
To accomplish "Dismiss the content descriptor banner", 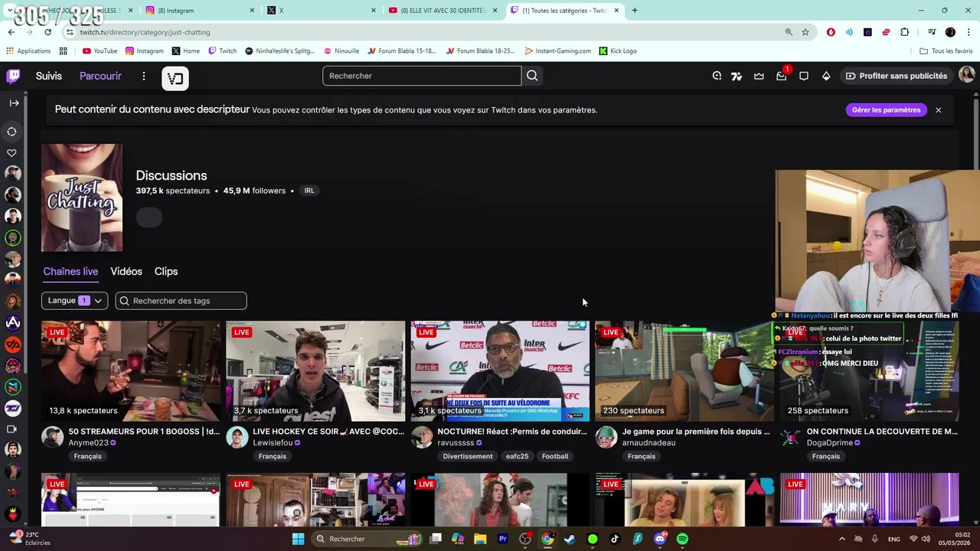I will 939,110.
